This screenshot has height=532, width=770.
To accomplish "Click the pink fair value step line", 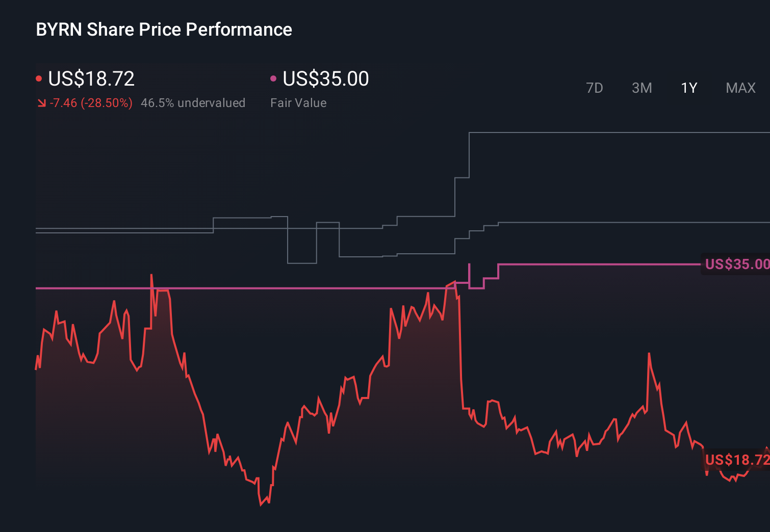I will (586, 265).
